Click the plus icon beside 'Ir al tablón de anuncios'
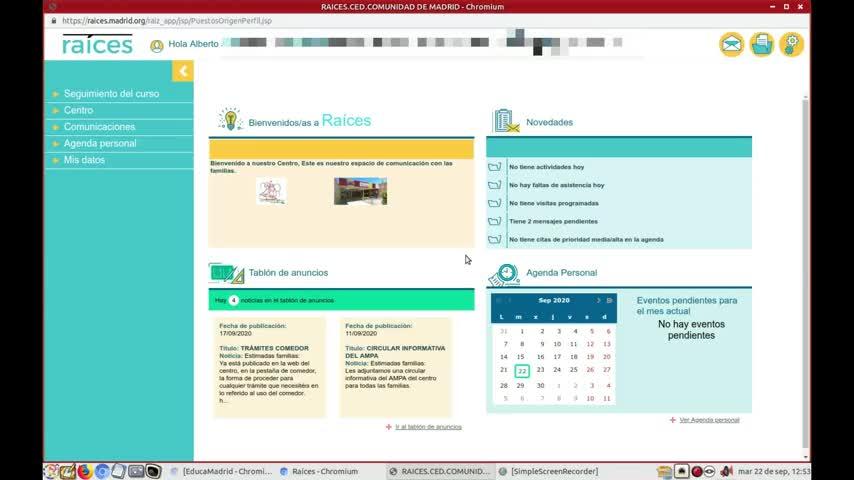 [388, 427]
